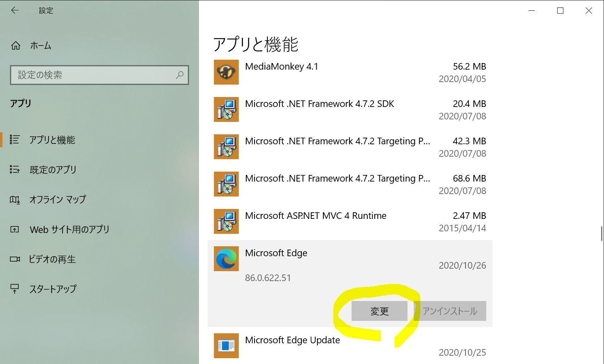Viewport: 604px width, 364px height.
Task: Click the 56.2 MB size value
Action: tap(469, 66)
